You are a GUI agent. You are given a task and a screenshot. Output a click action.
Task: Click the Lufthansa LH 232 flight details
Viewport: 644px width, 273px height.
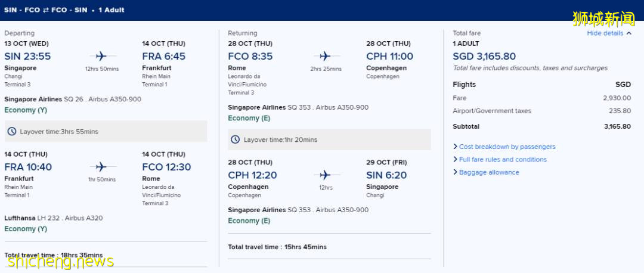(x=54, y=218)
